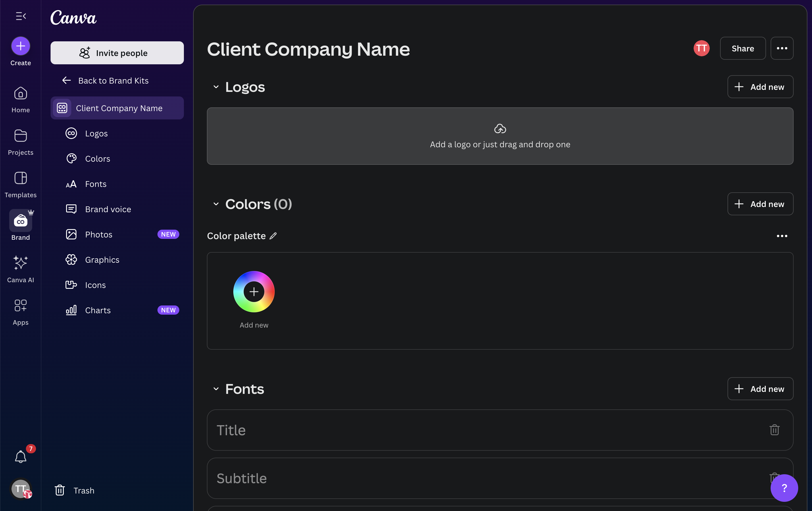Click the Color palette label

click(x=236, y=236)
